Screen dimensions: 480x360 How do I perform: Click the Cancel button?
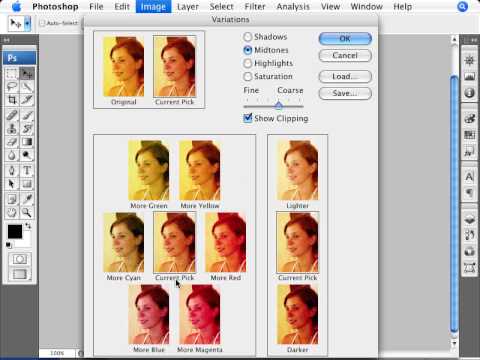345,55
